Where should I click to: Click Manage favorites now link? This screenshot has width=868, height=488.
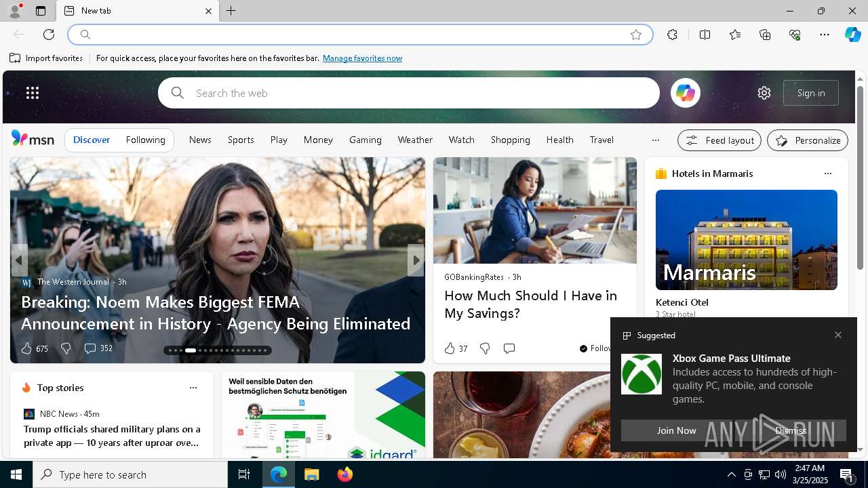362,58
